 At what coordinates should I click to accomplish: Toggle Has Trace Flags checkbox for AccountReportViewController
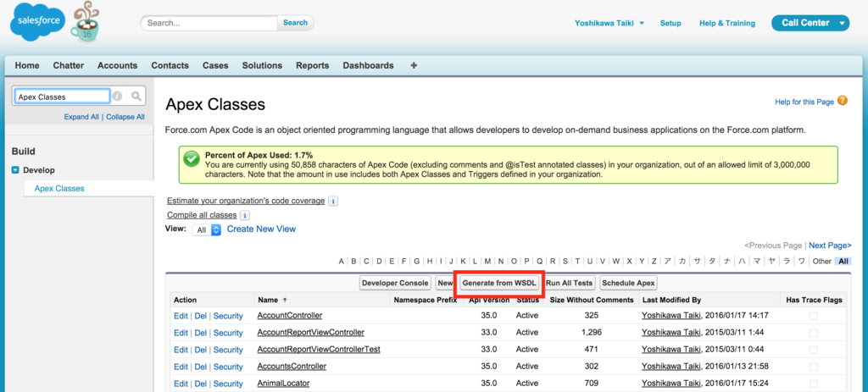813,333
